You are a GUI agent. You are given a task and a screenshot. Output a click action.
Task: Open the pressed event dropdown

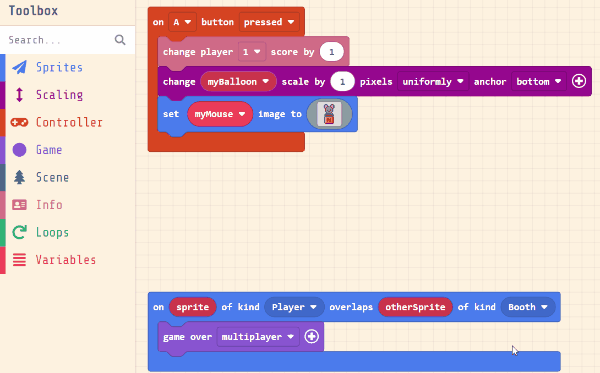269,22
